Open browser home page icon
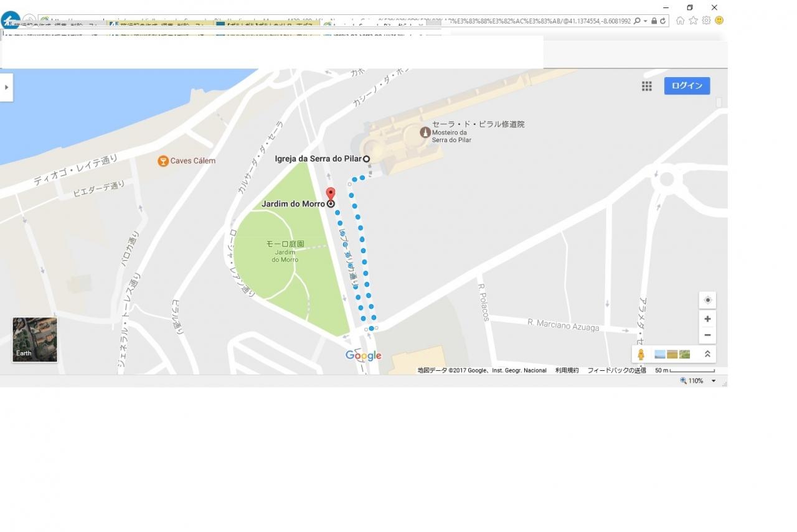The height and width of the screenshot is (532, 797). click(680, 21)
